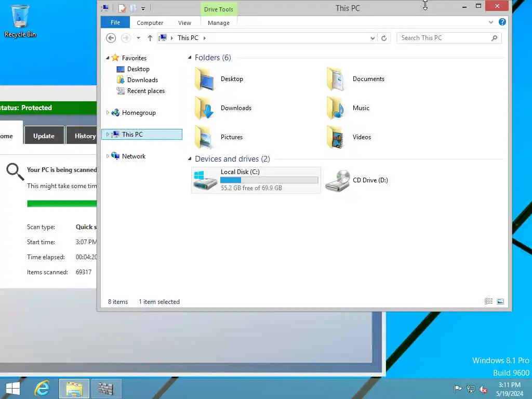Image resolution: width=532 pixels, height=399 pixels.
Task: Expand the This PC tree node
Action: [108, 135]
